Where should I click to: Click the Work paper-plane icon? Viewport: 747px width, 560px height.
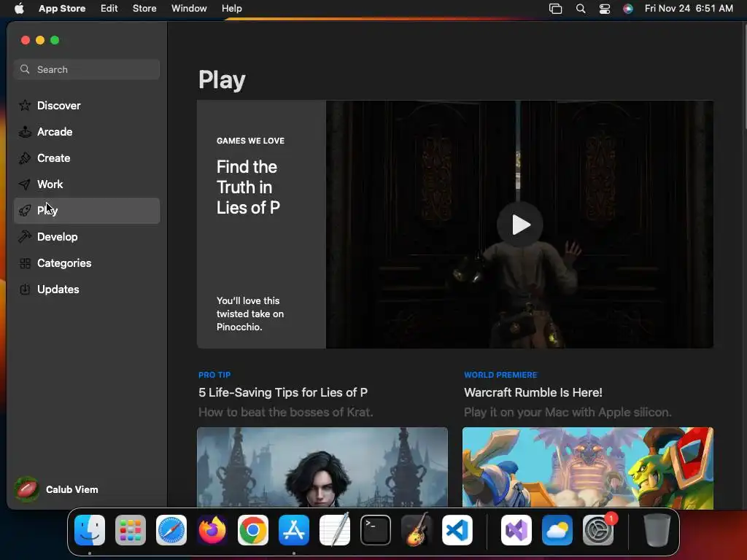click(x=25, y=184)
